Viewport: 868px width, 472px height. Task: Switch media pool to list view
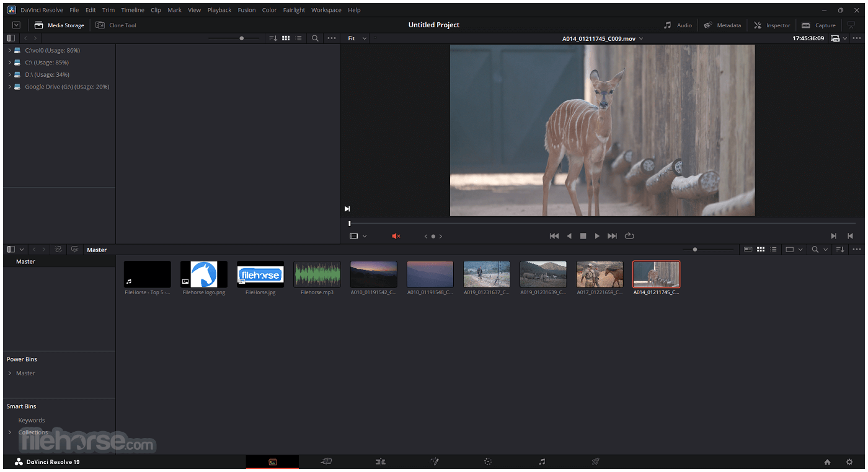tap(773, 250)
